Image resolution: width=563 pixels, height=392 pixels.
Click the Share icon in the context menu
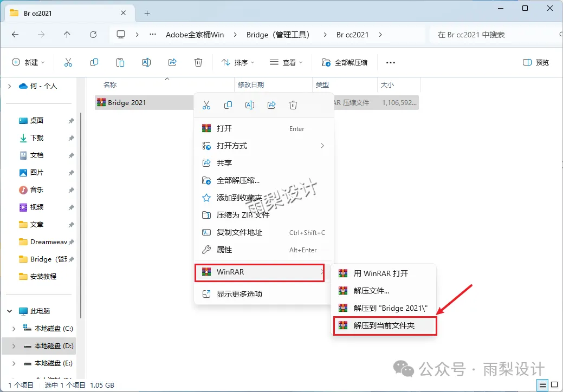271,105
